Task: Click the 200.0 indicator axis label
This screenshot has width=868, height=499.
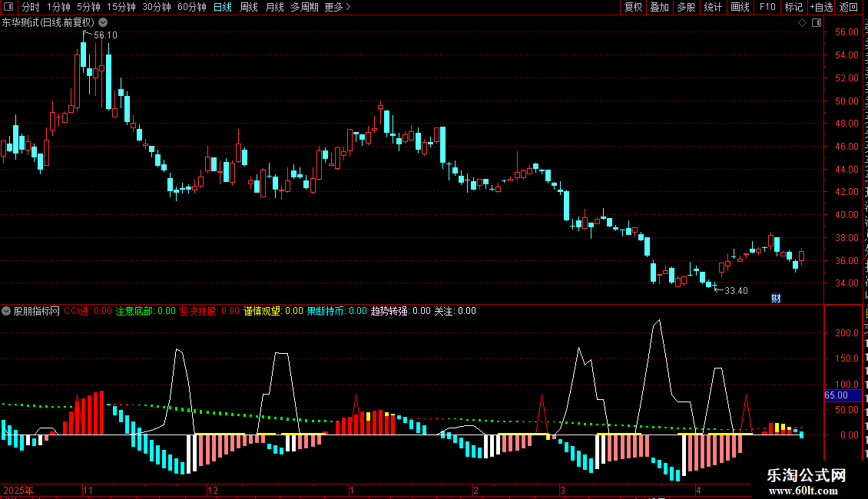Action: (846, 332)
